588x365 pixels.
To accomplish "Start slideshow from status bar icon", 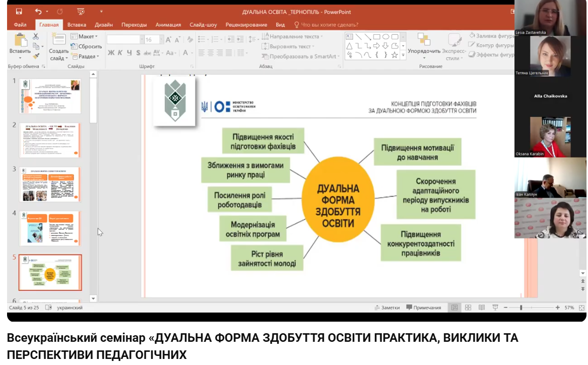I will click(495, 308).
